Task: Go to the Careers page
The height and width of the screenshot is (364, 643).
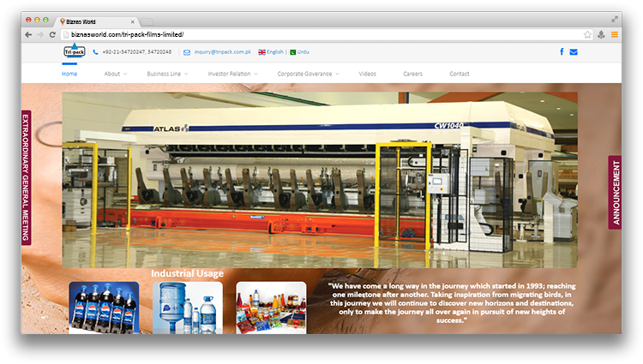Action: (x=412, y=74)
